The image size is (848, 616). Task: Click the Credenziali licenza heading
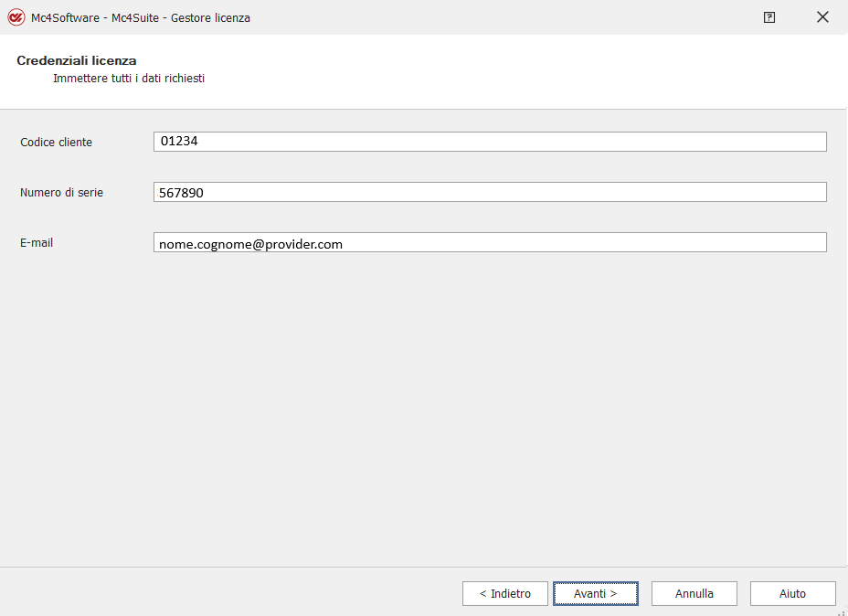76,60
